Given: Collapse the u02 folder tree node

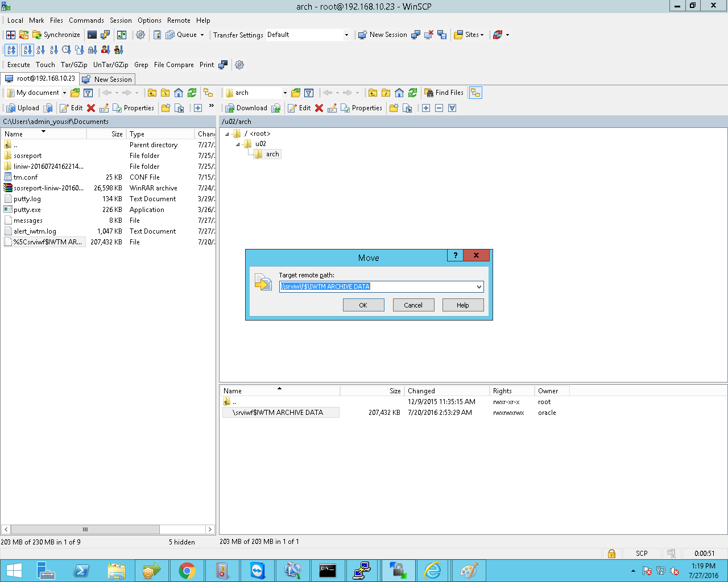Looking at the screenshot, I should [x=238, y=144].
